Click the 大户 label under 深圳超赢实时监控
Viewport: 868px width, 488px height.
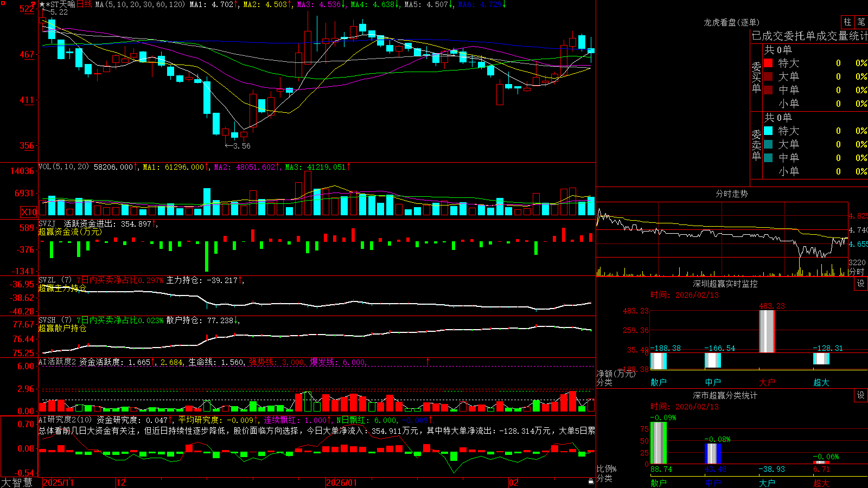[767, 382]
